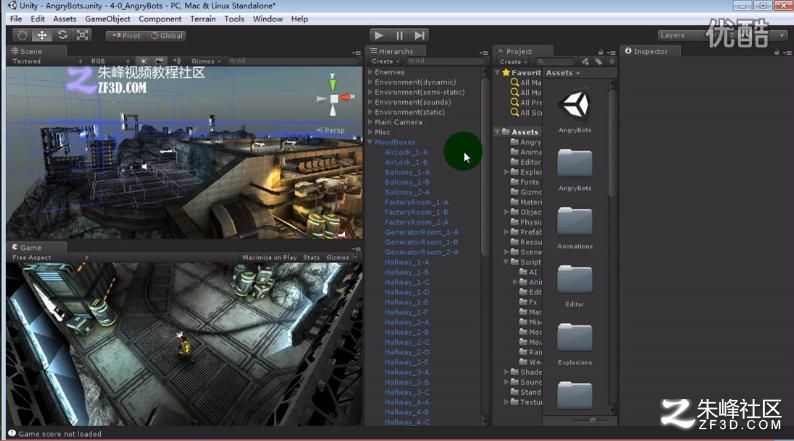Open the Animations folder thumbnail in Assets
Screen dimensions: 794x441
575,221
